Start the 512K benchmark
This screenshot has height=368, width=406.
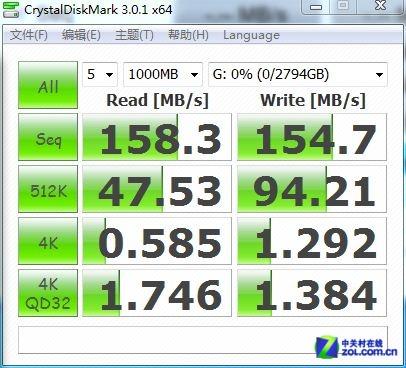point(48,189)
